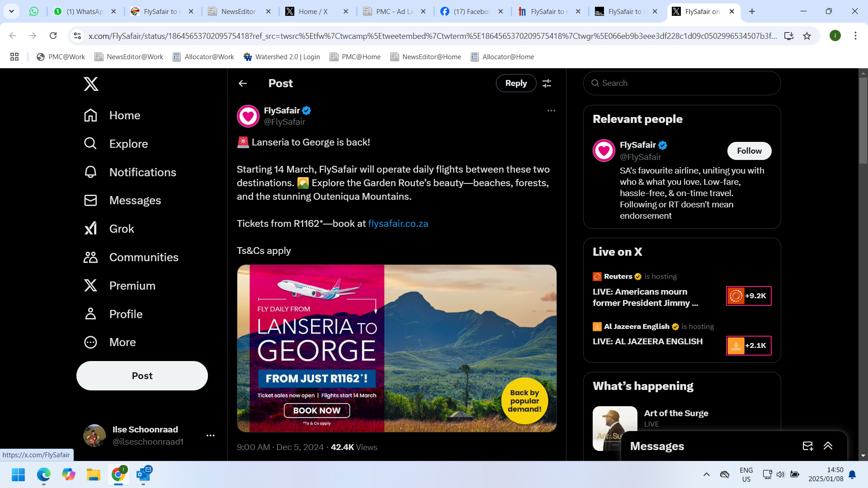Open Profile in the sidebar
The height and width of the screenshot is (488, 868).
113,314
